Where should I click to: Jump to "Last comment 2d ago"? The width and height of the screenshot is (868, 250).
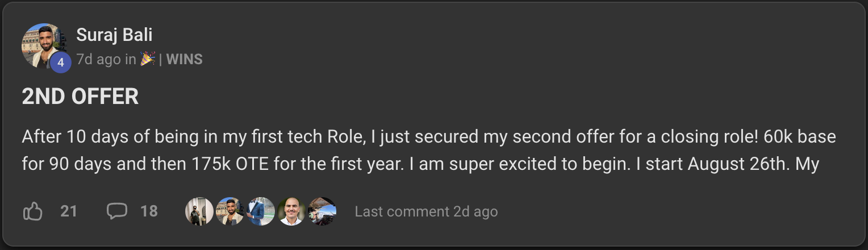(426, 212)
